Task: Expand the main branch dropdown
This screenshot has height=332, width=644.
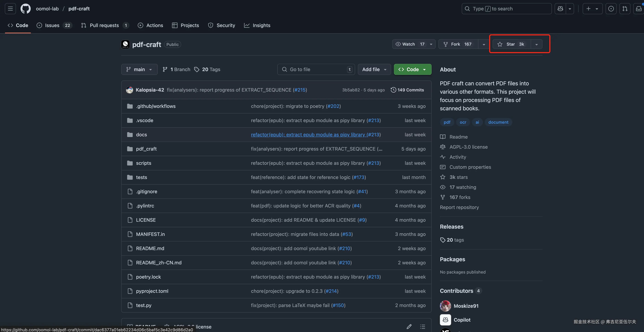Action: 139,69
